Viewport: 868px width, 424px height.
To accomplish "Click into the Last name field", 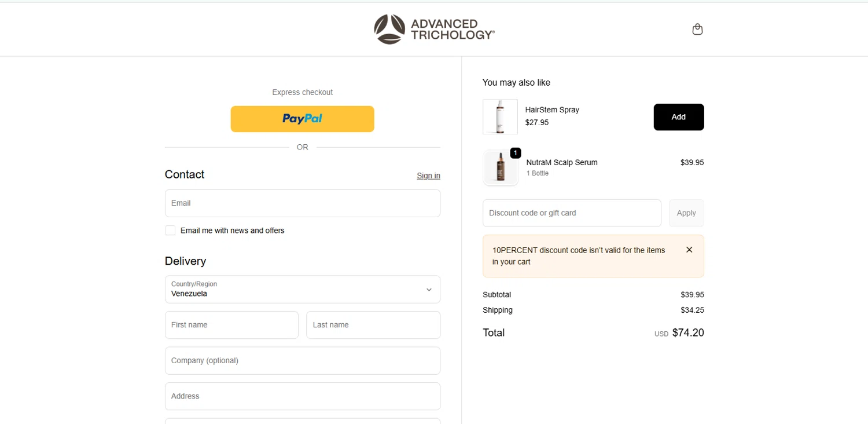I will pyautogui.click(x=373, y=325).
